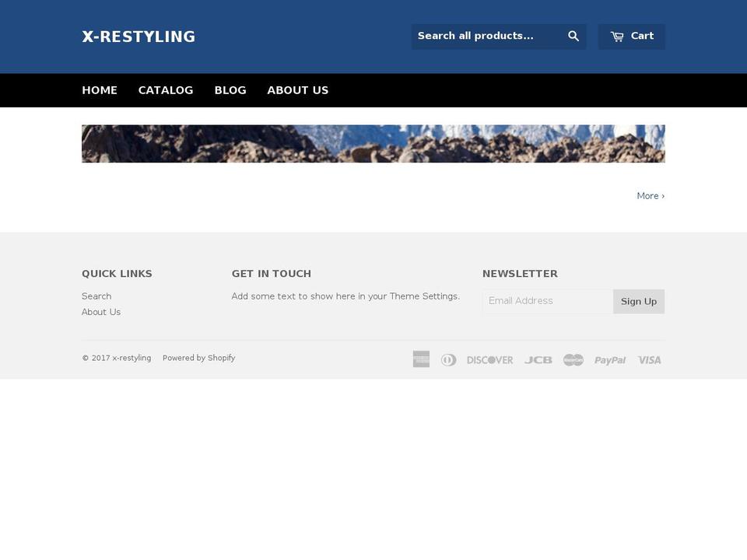This screenshot has width=747, height=560.
Task: Click the Quick Links heading
Action: point(117,274)
